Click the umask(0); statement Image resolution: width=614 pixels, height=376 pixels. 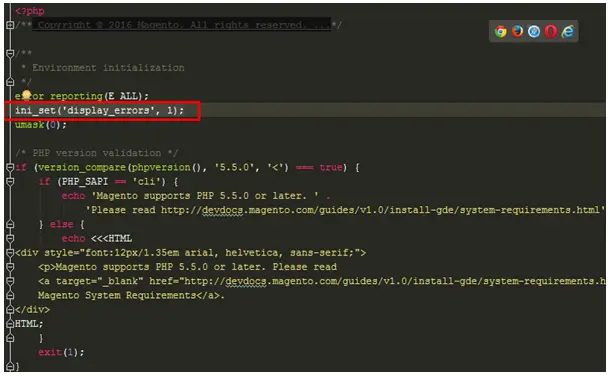(x=41, y=125)
